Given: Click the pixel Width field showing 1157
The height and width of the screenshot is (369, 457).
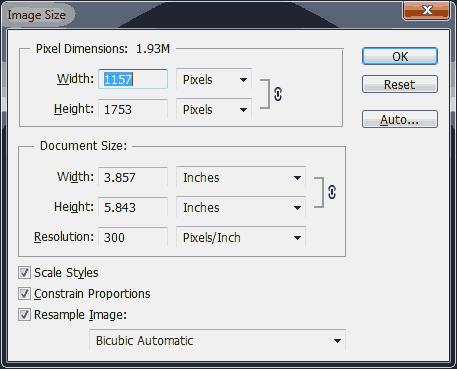Looking at the screenshot, I should 133,79.
